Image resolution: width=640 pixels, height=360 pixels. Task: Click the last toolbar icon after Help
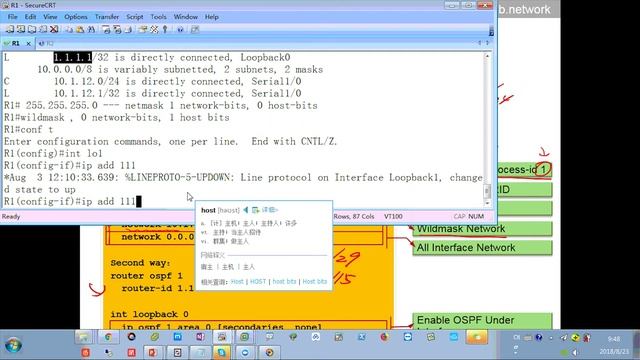coord(195,29)
